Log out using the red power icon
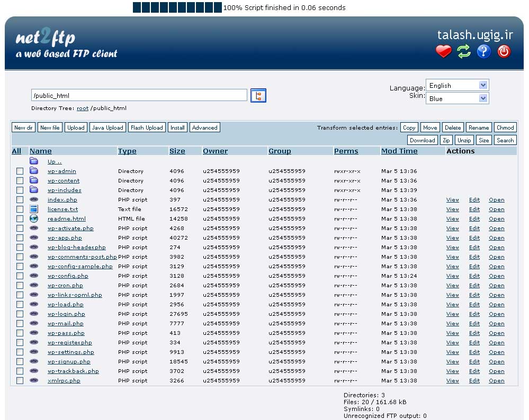This screenshot has height=420, width=529. click(x=504, y=51)
